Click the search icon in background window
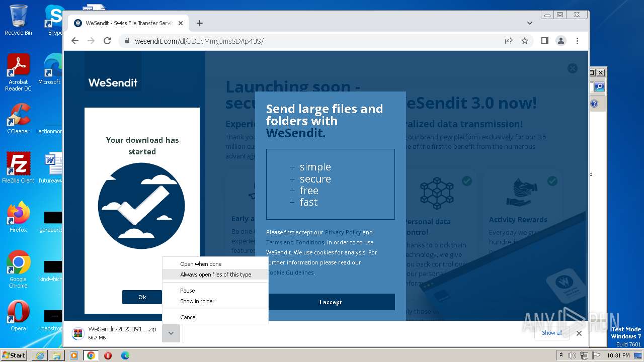The width and height of the screenshot is (644, 362). click(x=599, y=87)
